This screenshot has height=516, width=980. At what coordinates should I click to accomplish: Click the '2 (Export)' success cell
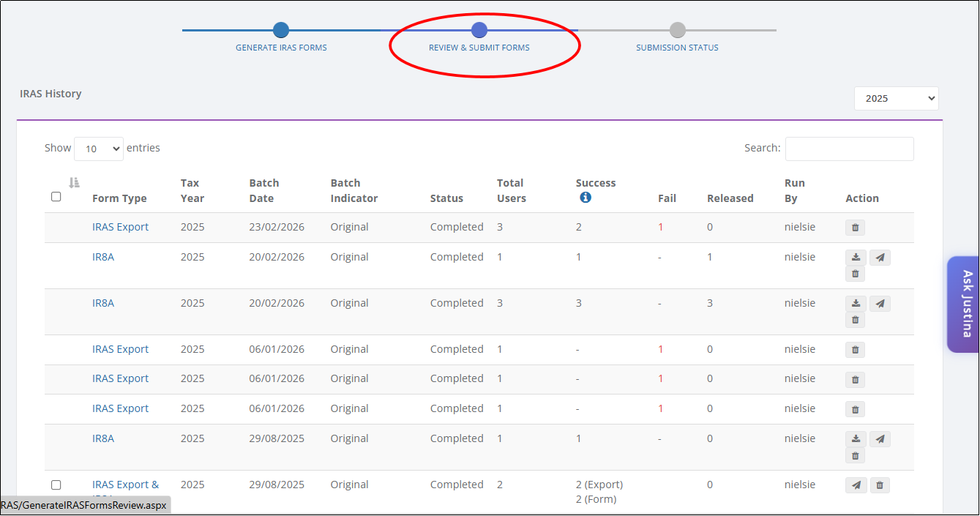click(x=599, y=485)
